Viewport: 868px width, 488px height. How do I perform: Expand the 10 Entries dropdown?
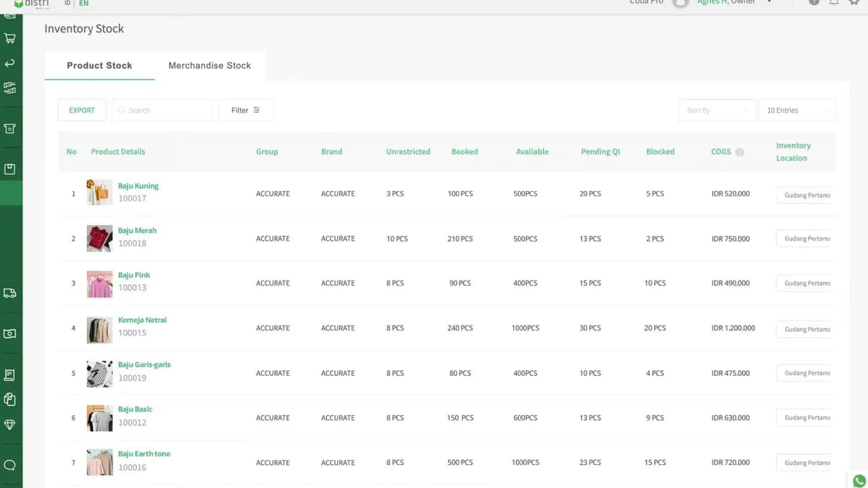[x=797, y=110]
